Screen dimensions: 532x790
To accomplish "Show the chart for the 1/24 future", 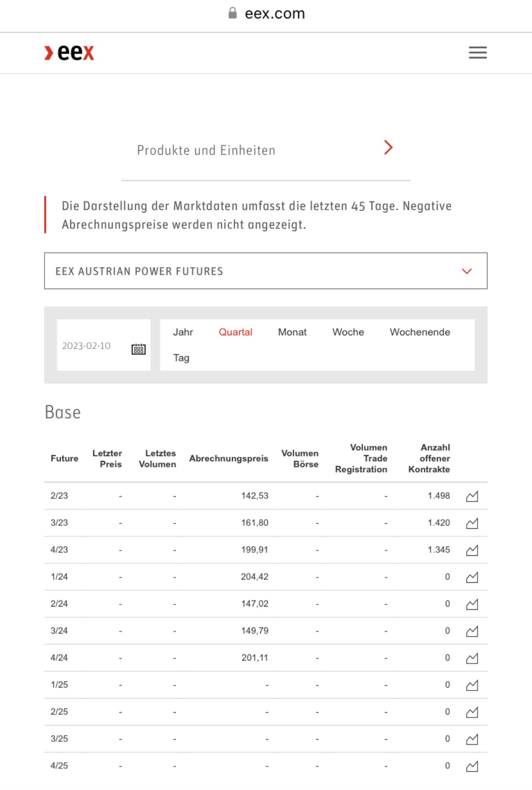I will point(472,577).
